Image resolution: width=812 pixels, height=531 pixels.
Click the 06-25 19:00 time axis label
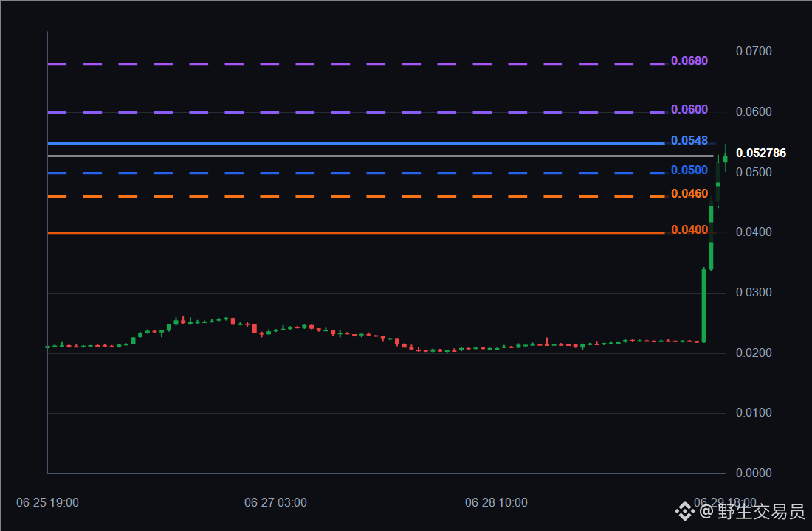48,502
